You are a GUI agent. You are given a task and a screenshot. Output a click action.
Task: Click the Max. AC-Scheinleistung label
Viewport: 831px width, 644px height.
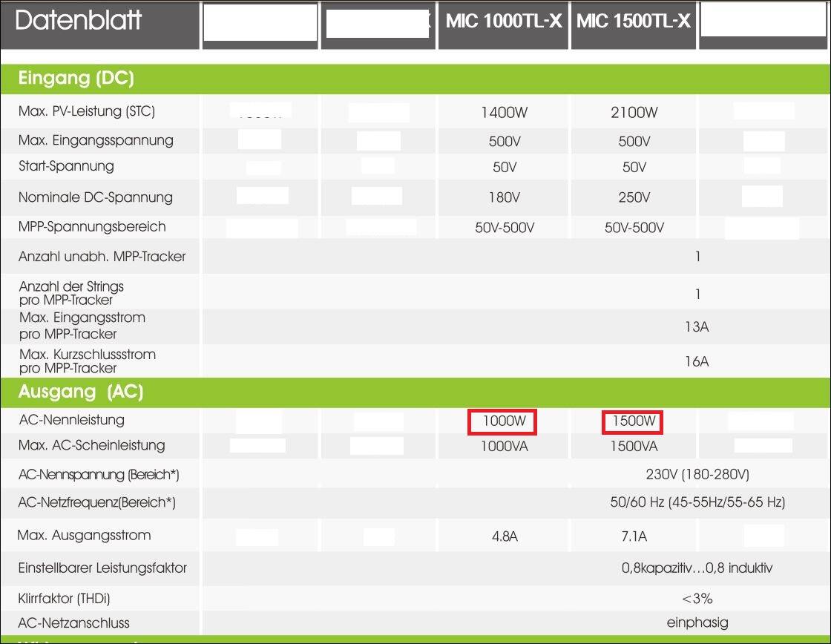[x=92, y=445]
